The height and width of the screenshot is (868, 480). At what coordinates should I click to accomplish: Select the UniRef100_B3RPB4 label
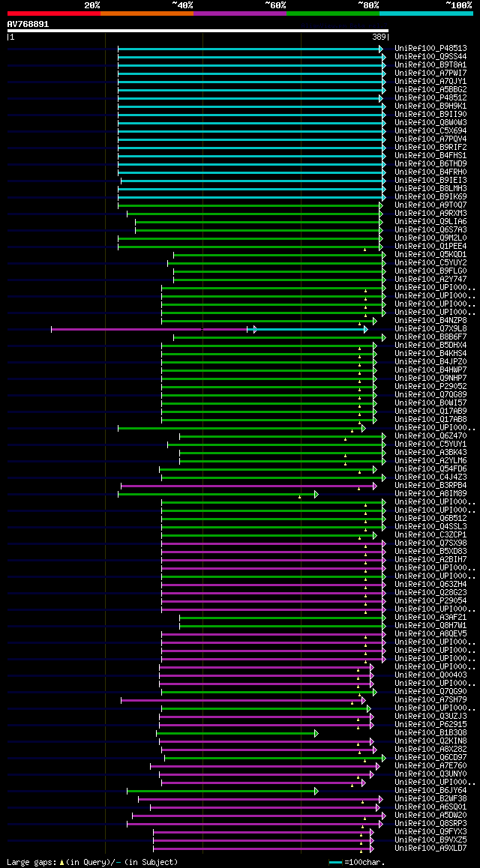tap(430, 486)
